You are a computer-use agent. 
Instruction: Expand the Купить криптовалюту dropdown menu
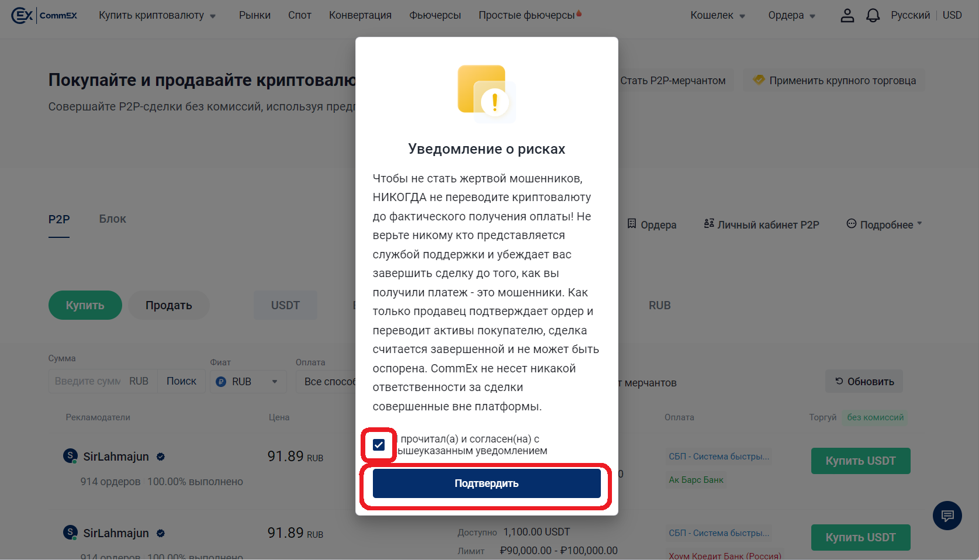[157, 15]
